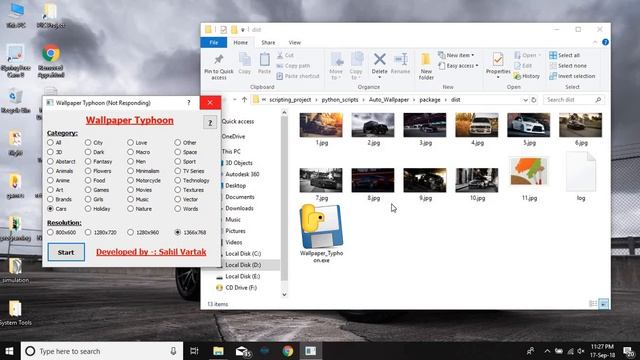This screenshot has height=360, width=640.
Task: Click the ? button beside Wallpaper Typhoon title
Action: 210,122
